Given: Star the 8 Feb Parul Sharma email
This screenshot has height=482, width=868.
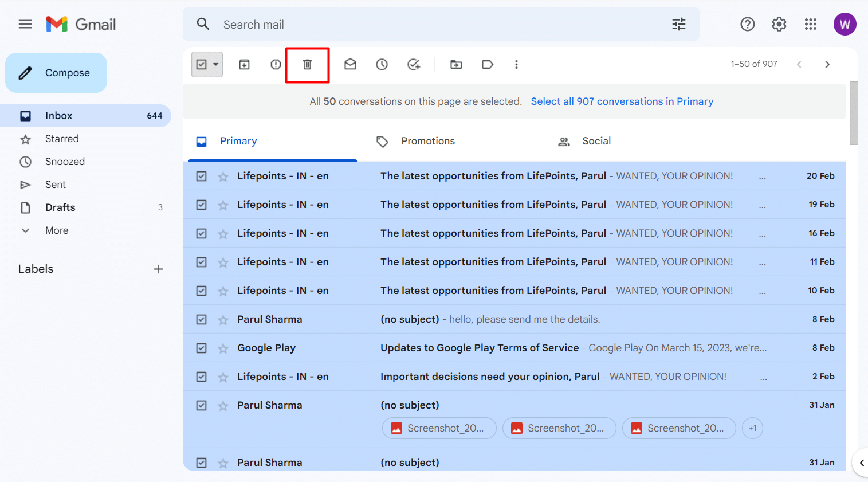Looking at the screenshot, I should coord(223,320).
